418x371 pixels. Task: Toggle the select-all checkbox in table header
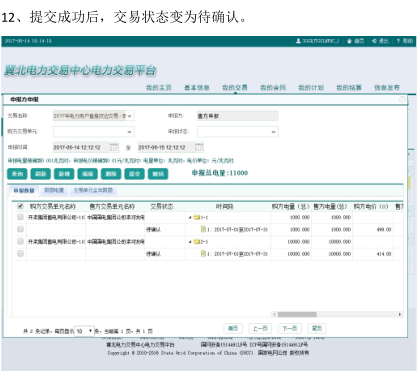pyautogui.click(x=20, y=206)
